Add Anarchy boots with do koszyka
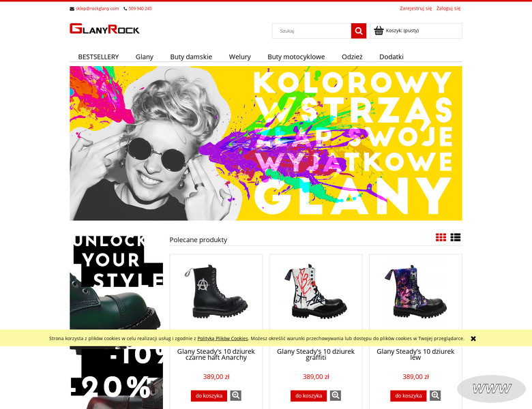 (209, 396)
